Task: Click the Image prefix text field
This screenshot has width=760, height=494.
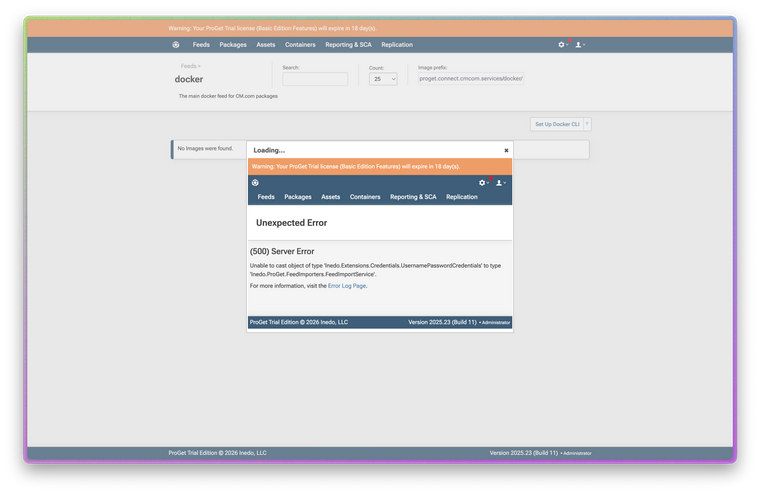Action: click(x=471, y=79)
